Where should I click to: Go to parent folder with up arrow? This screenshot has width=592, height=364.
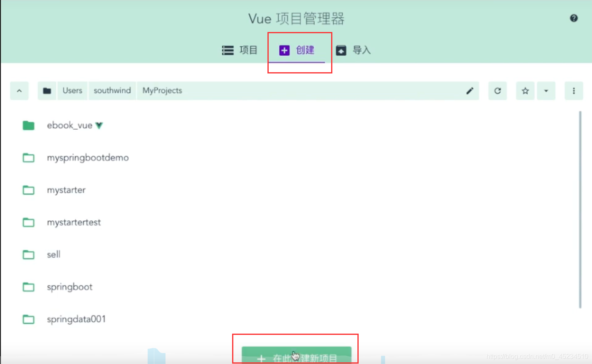click(x=19, y=91)
